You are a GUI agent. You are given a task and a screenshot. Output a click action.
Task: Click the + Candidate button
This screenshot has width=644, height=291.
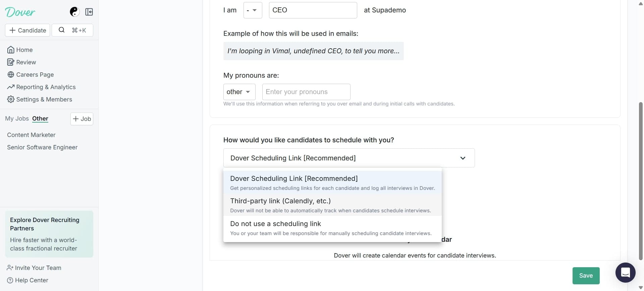click(28, 30)
